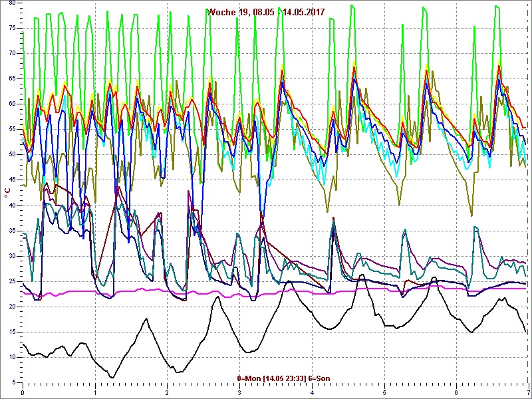
Task: Choose the day 7 label on the horizontal axis
Action: [529, 393]
